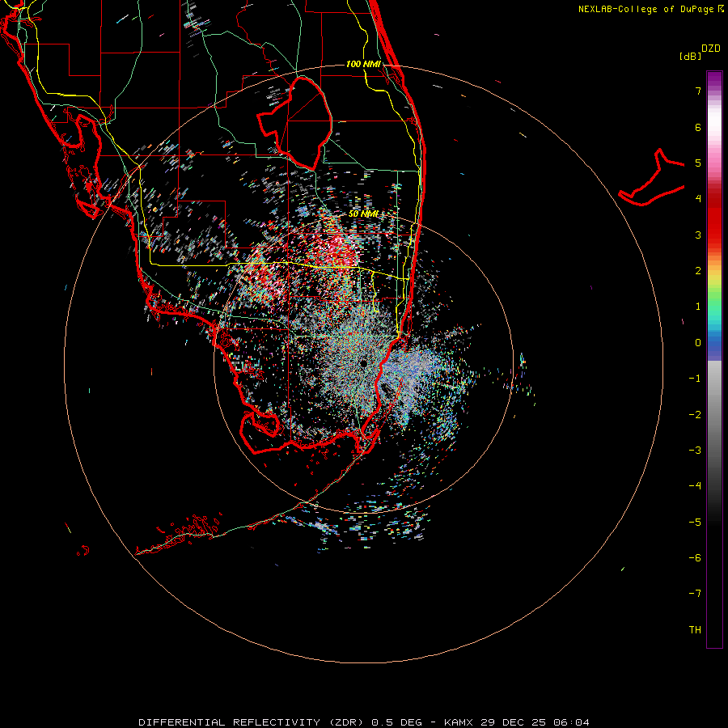728x728 pixels.
Task: Pick the purple top segment of color scale
Action: [x=714, y=79]
